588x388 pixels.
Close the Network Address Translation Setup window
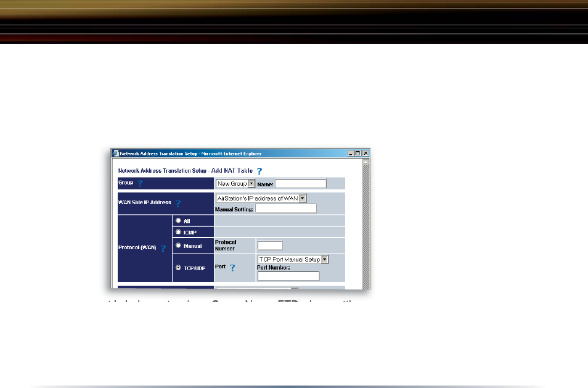point(365,154)
